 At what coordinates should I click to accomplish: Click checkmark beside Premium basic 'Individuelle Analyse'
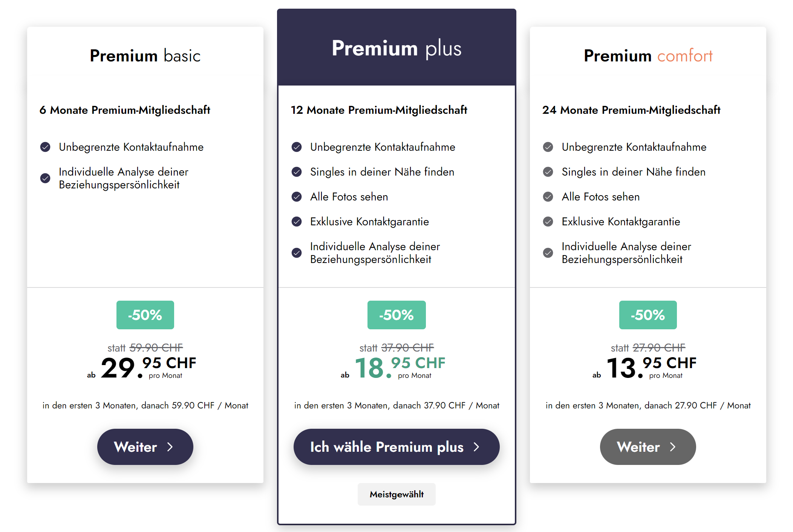(x=45, y=178)
